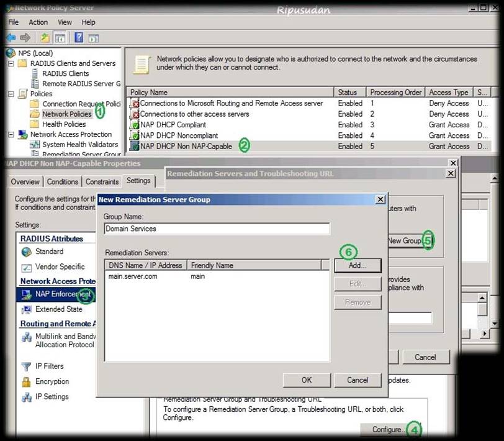Select NAP DHCP Compliant policy row
Viewport: 504px width, 441px height.
[173, 125]
